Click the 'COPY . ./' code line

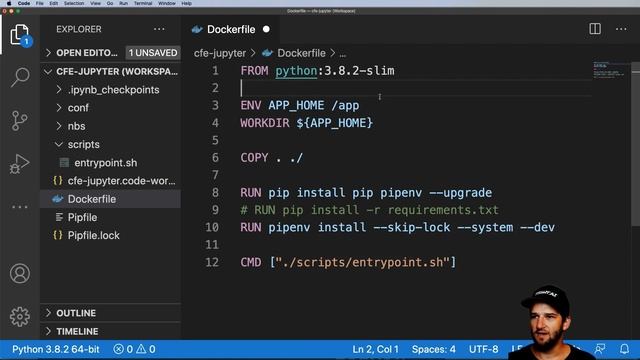click(x=271, y=158)
